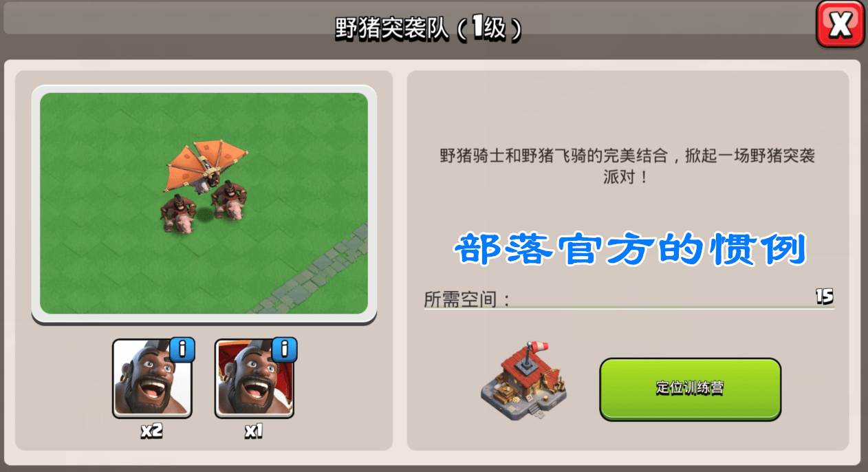
Task: Tap the Builder Barracks building icon
Action: pos(525,380)
